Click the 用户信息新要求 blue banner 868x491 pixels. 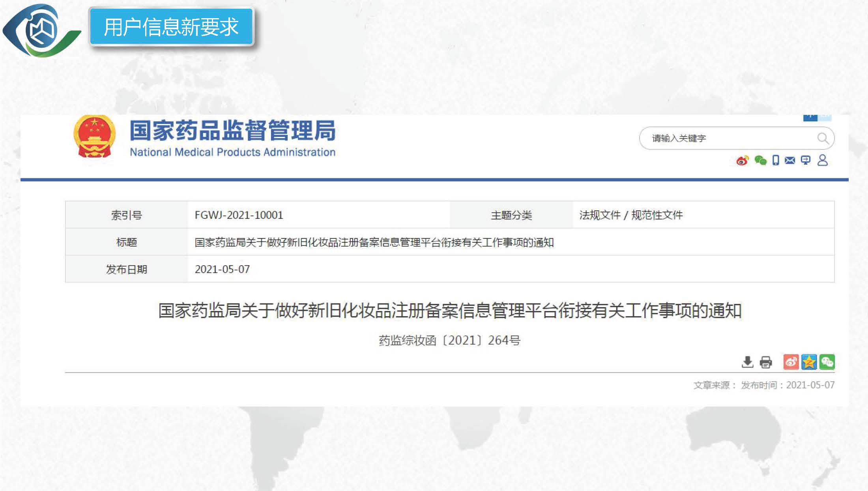tap(171, 27)
